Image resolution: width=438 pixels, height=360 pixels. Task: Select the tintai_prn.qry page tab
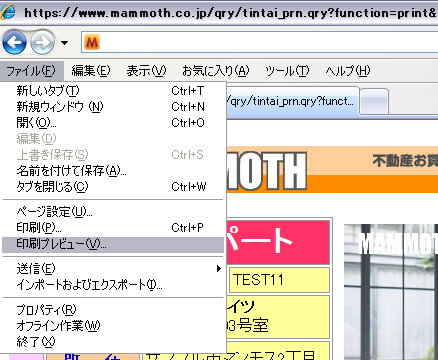click(293, 101)
